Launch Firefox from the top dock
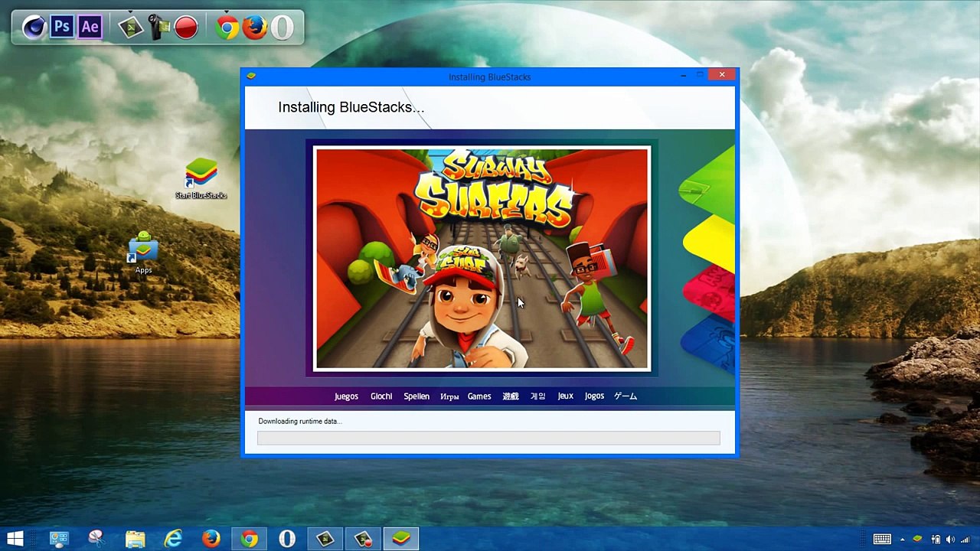The image size is (980, 551). point(255,28)
